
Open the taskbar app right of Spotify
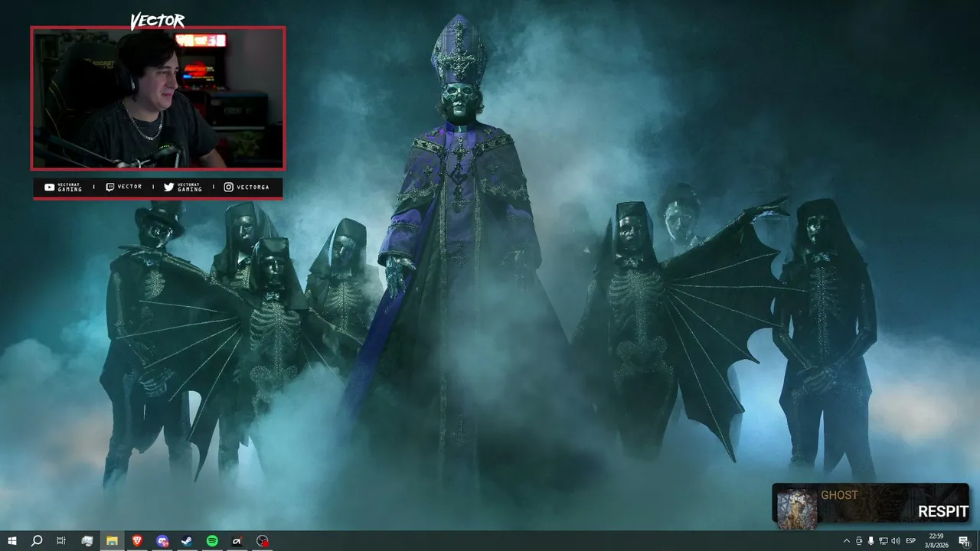tap(237, 541)
